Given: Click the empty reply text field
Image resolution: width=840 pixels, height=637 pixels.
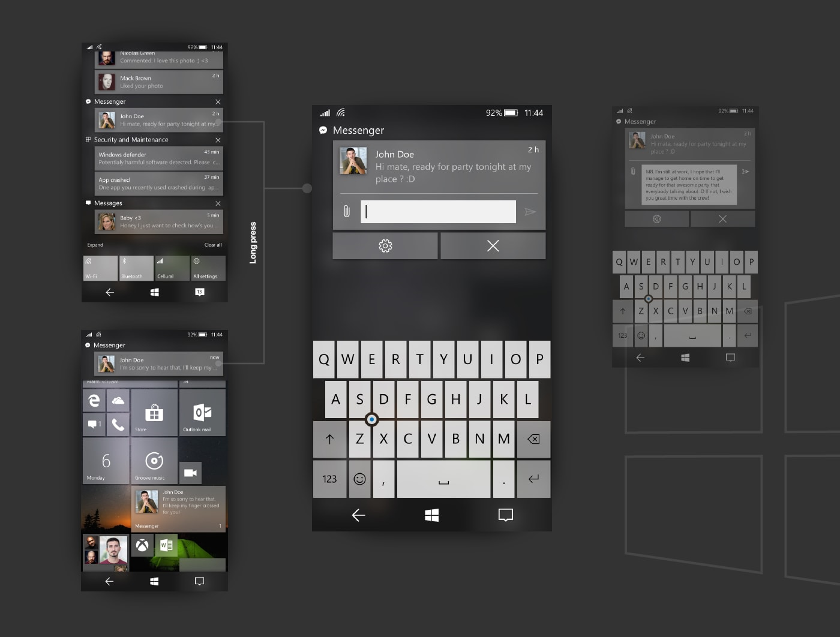Looking at the screenshot, I should 438,212.
